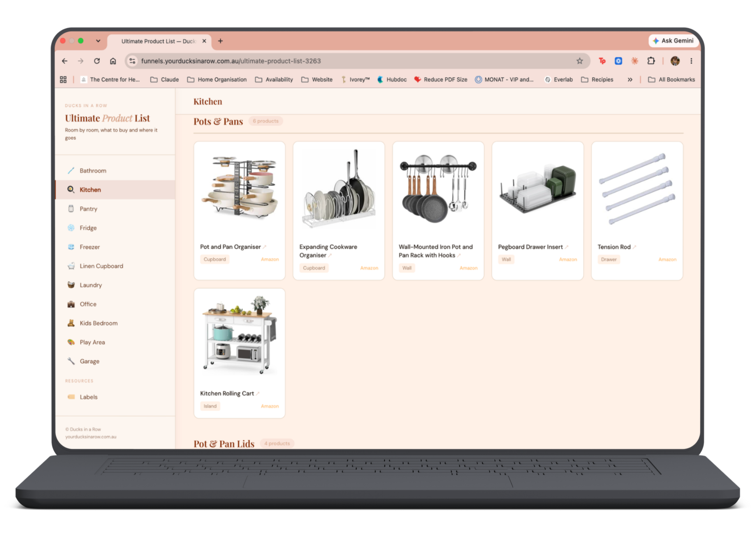
Task: Click the orange starburst extension icon
Action: (x=635, y=61)
